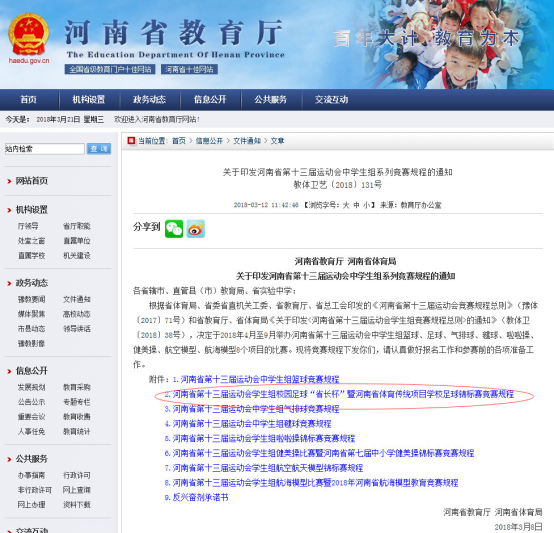Set font size to 大

pyautogui.click(x=346, y=205)
